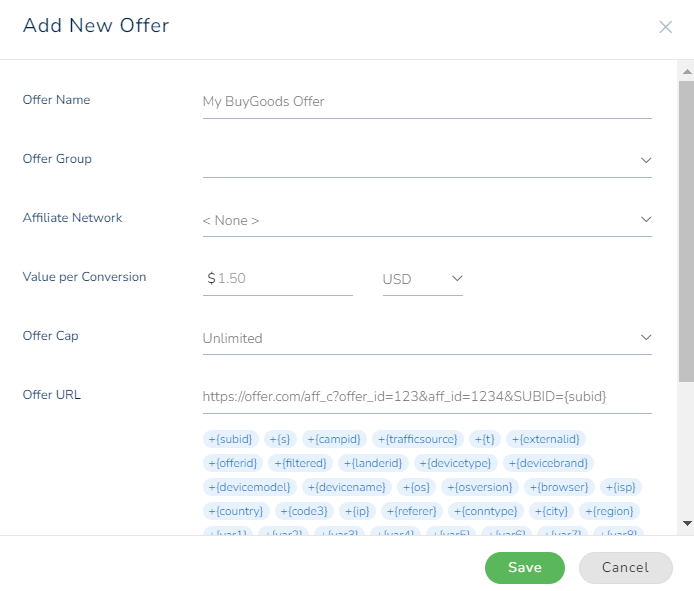Insert the +{campid} token

[x=335, y=439]
